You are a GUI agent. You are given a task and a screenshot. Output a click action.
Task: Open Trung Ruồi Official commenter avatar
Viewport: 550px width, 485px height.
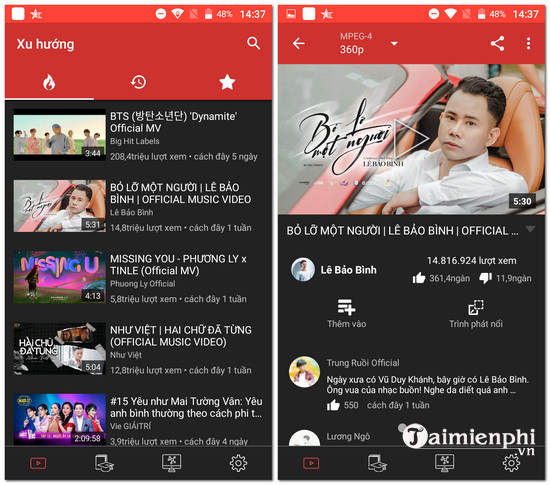pos(304,372)
